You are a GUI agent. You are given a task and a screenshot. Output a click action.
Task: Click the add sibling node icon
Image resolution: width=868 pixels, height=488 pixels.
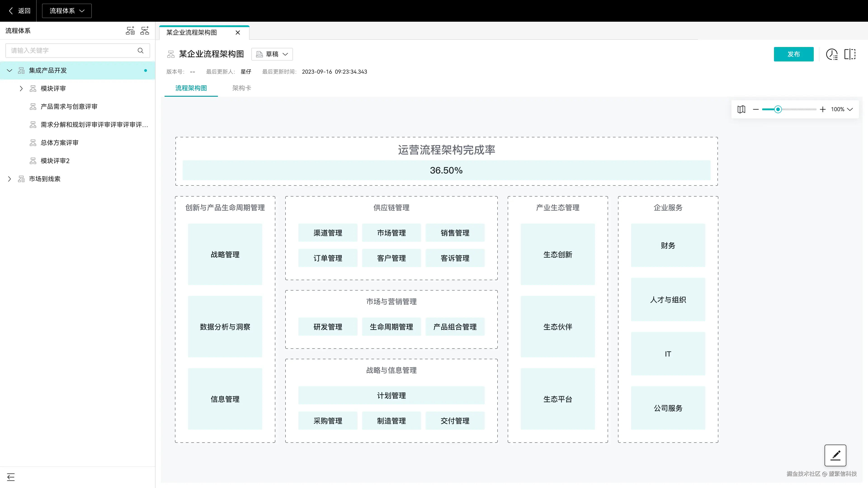click(x=130, y=31)
